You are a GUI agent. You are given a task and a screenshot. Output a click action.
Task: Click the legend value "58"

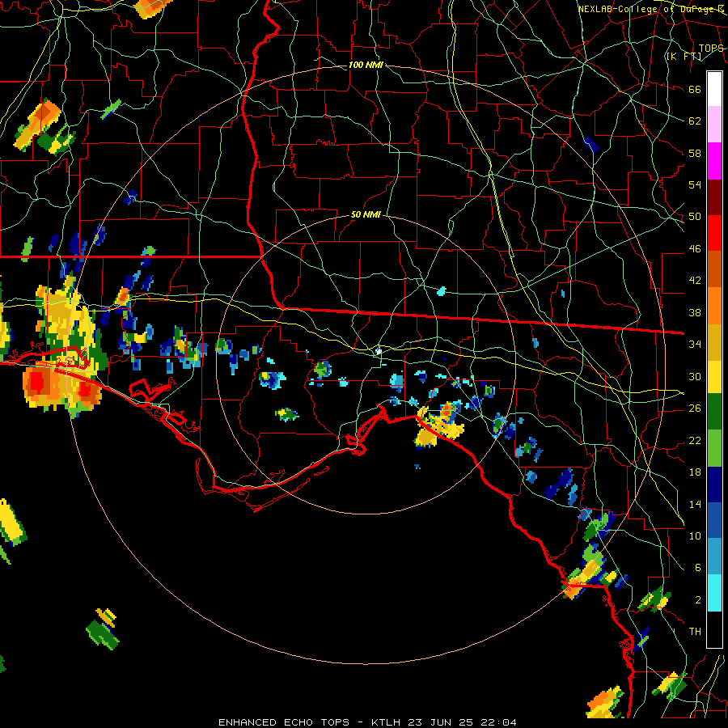[695, 153]
